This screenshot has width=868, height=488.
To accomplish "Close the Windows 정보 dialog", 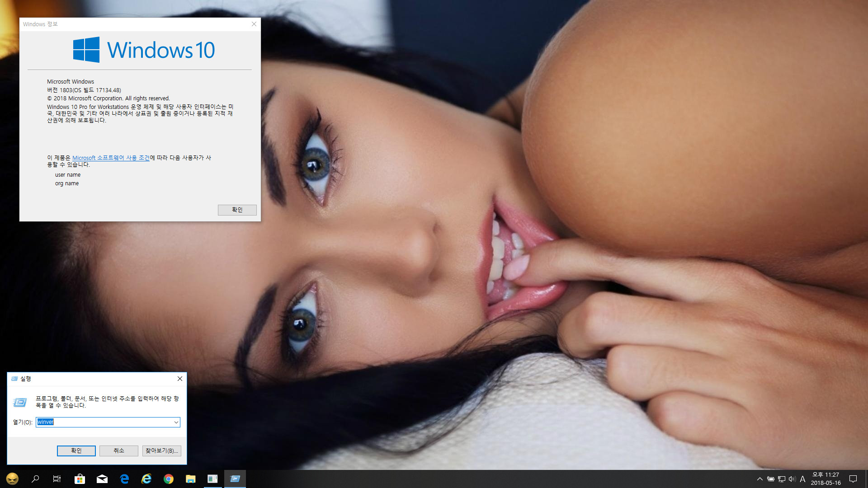I will point(254,24).
